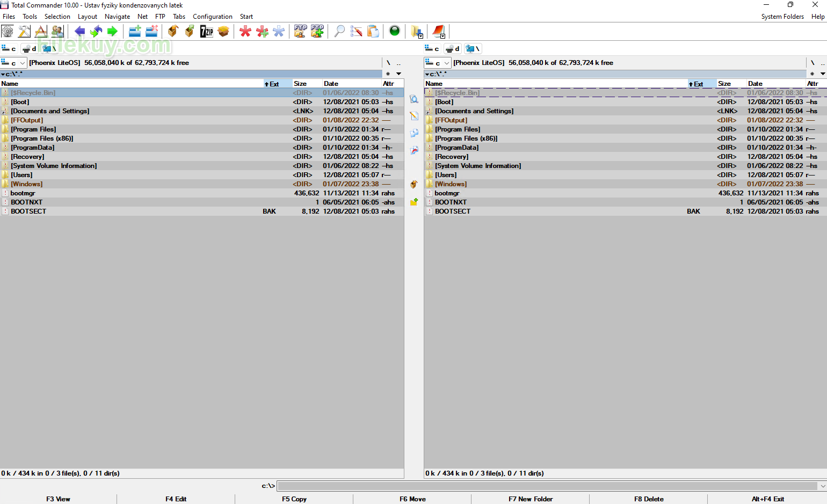Viewport: 827px width, 504px height.
Task: Open the Selection menu
Action: pos(57,17)
